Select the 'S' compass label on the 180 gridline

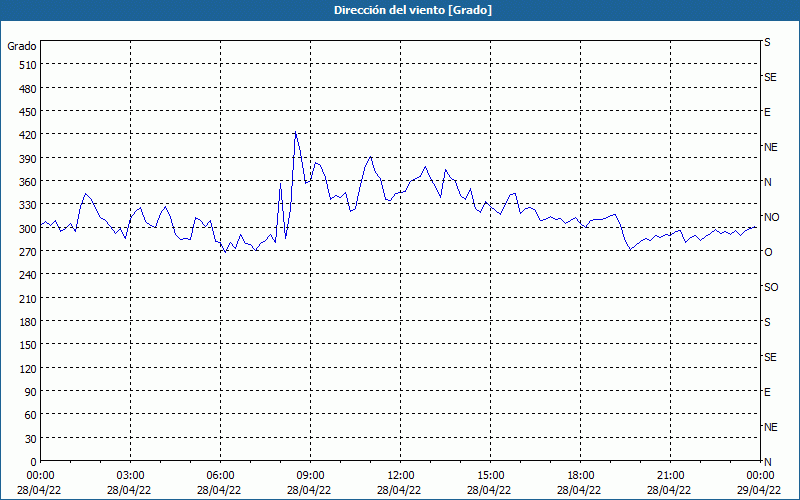click(767, 322)
